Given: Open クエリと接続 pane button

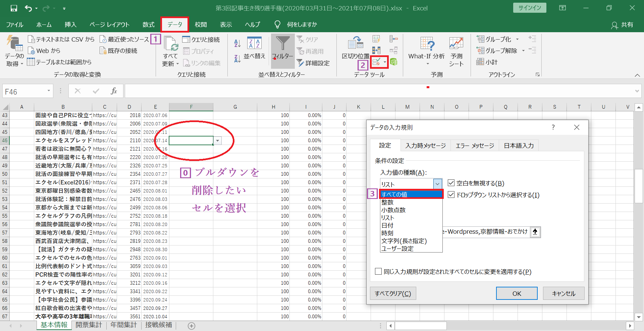Looking at the screenshot, I should click(201, 39).
